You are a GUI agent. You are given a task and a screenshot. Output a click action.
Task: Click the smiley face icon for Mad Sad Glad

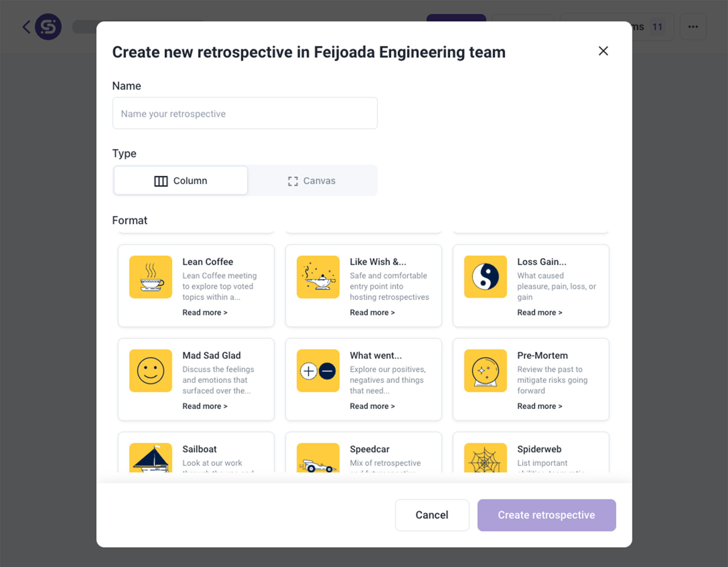(151, 371)
